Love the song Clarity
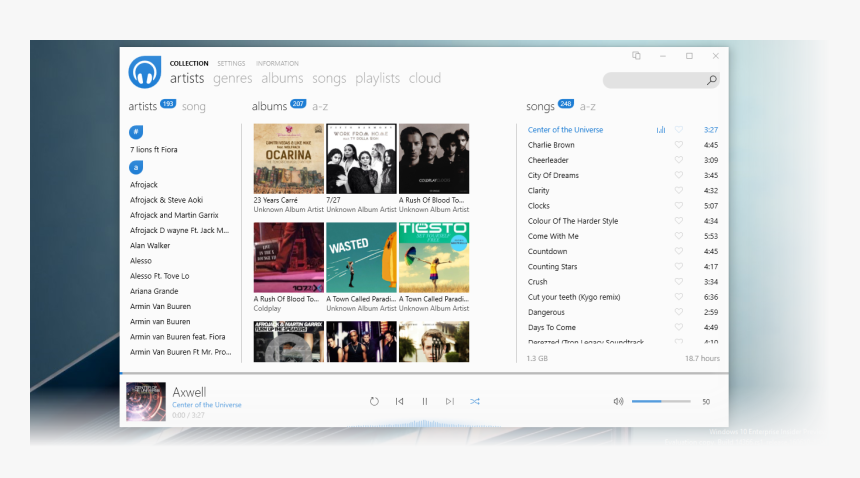Viewport: 860px width, 478px height. pyautogui.click(x=678, y=190)
